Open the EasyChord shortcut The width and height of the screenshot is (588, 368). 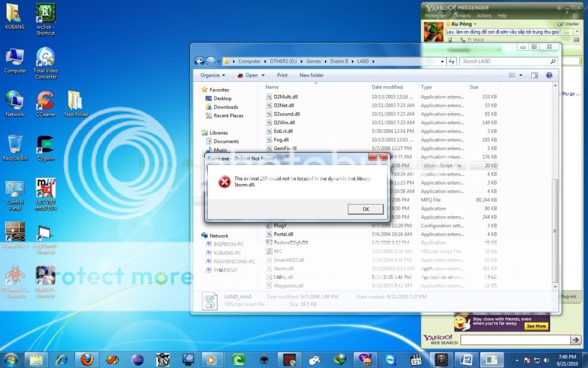(x=45, y=240)
